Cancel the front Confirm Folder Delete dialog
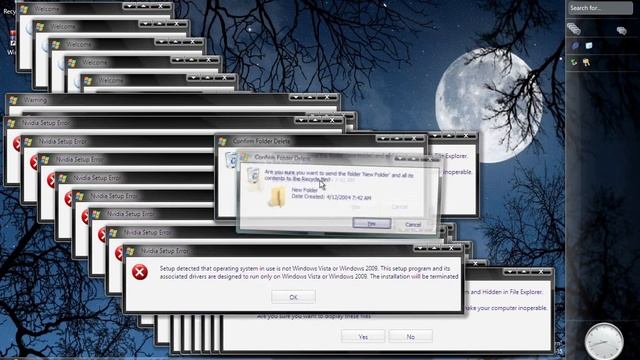 (413, 224)
